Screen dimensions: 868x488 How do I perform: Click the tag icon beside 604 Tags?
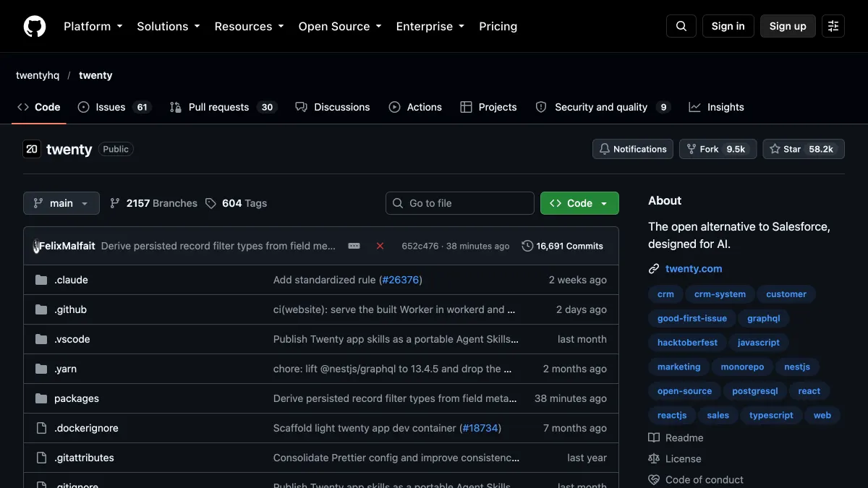(x=210, y=203)
